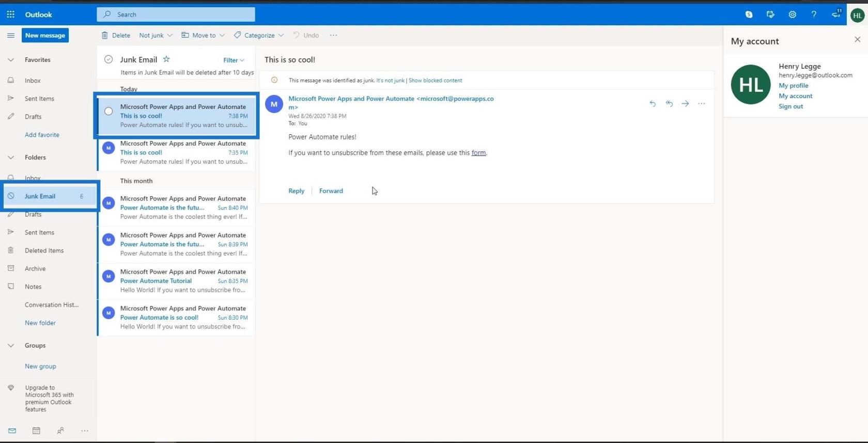Viewport: 868px width, 443px height.
Task: Click the junk warning info icon
Action: tap(274, 80)
